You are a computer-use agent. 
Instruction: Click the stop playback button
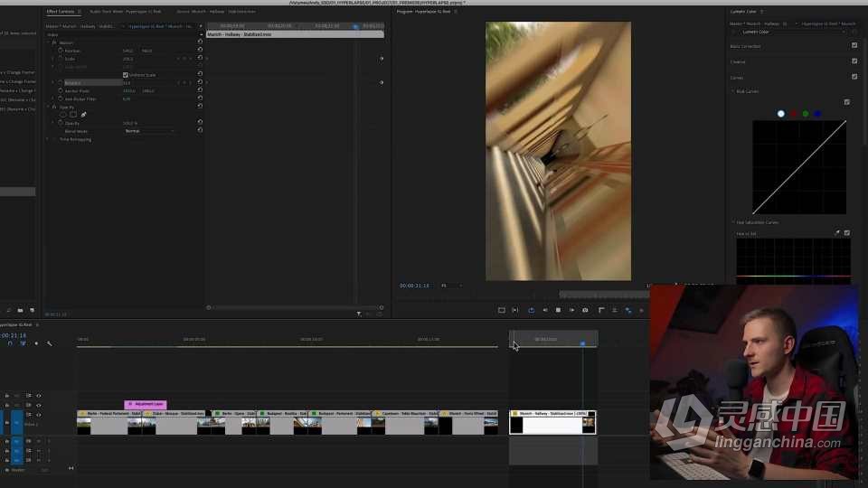click(558, 310)
